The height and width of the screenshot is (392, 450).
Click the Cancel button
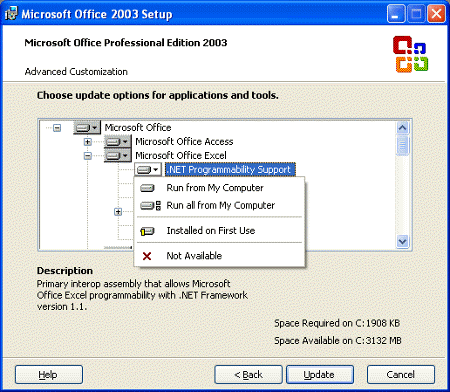[x=401, y=375]
